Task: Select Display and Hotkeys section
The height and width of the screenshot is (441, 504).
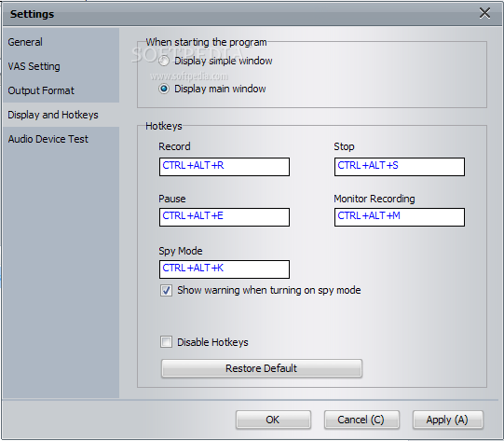Action: pos(61,115)
